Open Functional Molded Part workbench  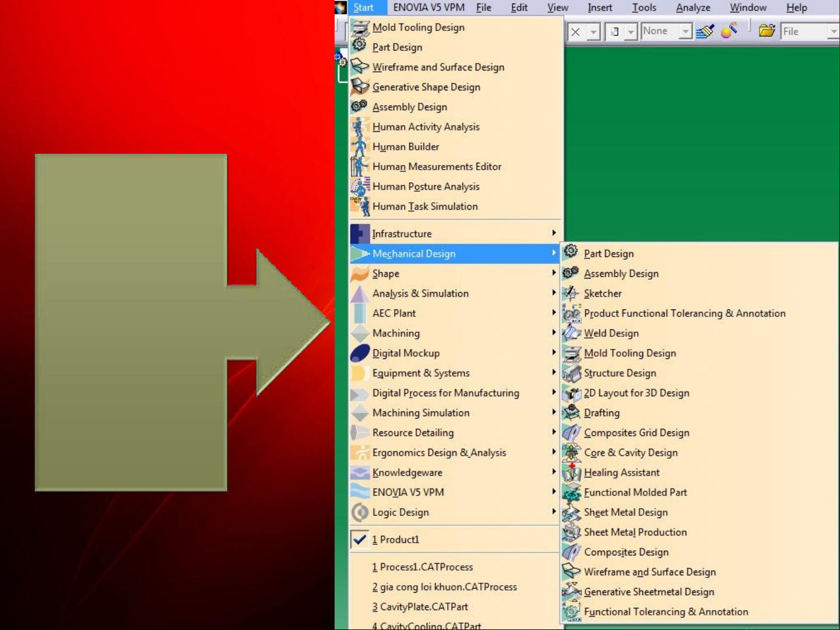pos(700,492)
